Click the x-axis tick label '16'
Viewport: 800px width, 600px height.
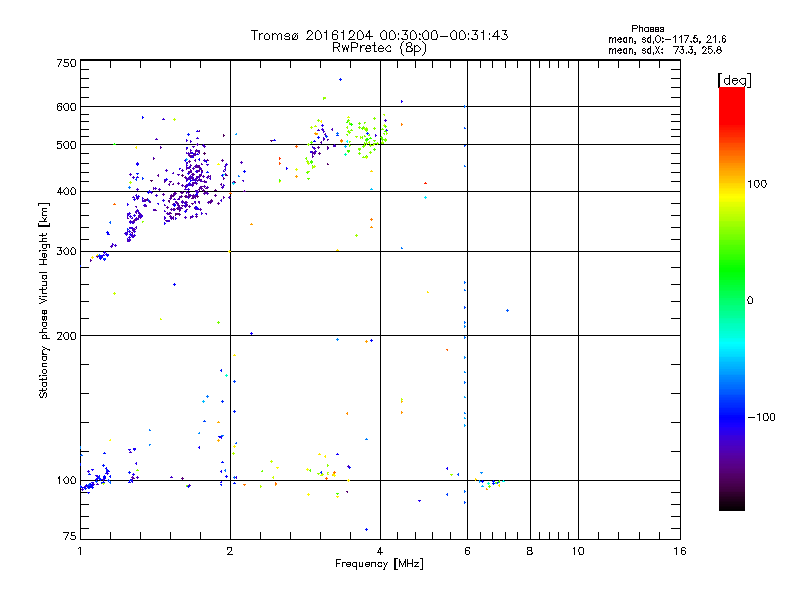[x=680, y=551]
